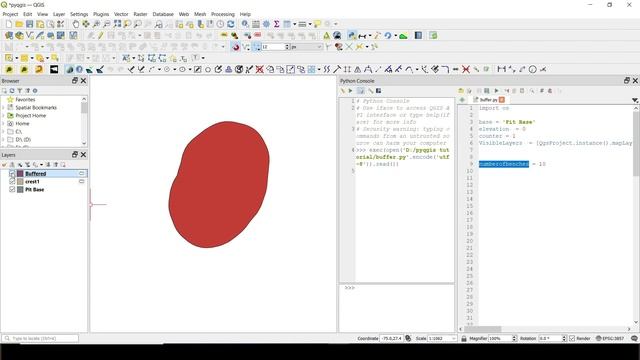Close the Browser panel
This screenshot has height=360, width=640.
coord(83,81)
